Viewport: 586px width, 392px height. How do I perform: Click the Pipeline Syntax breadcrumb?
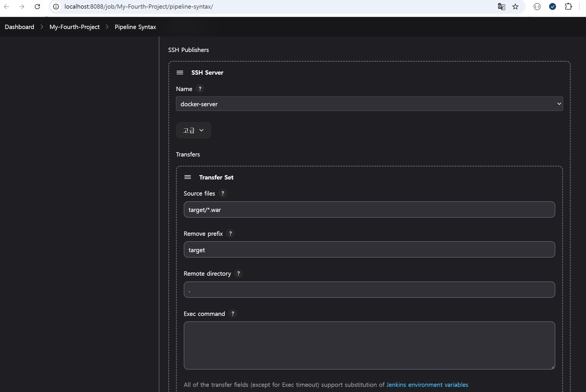pyautogui.click(x=135, y=27)
